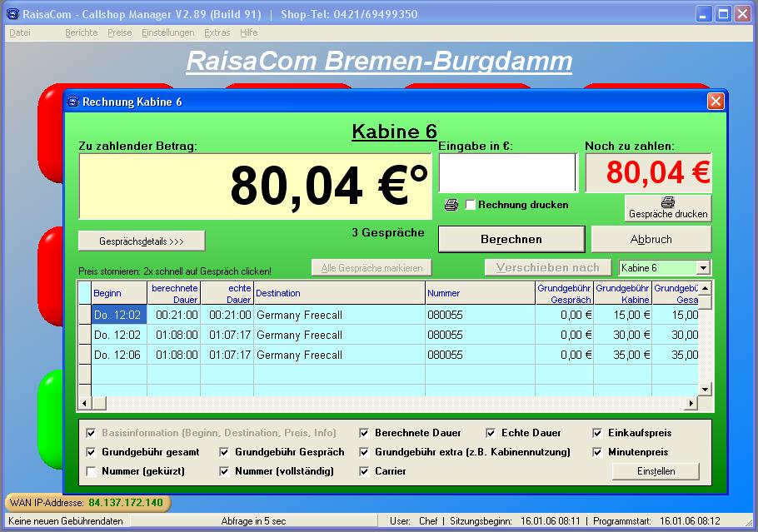This screenshot has height=532, width=758.
Task: Click the table's vertical scrollbar up arrow
Action: (x=705, y=288)
